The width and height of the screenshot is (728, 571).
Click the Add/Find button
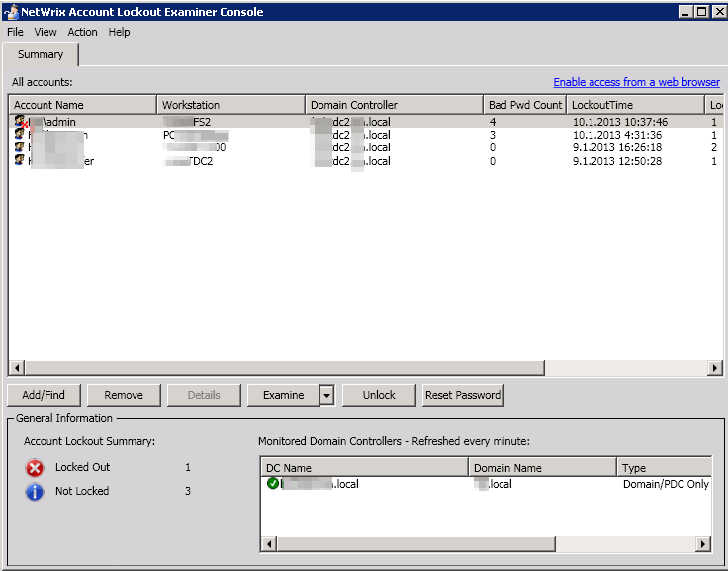[x=44, y=395]
